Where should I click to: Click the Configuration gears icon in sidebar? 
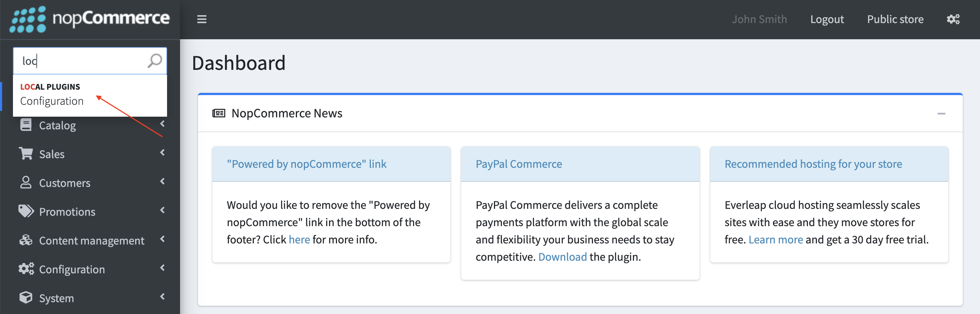coord(26,269)
